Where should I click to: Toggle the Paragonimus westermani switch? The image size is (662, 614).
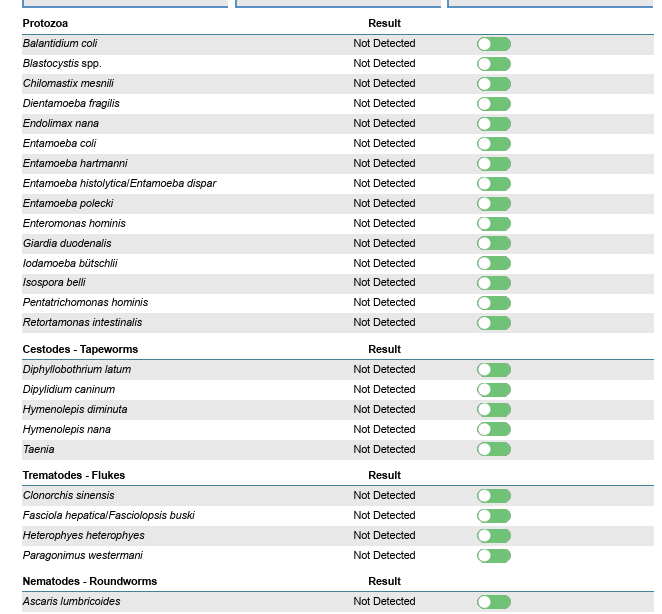(x=494, y=556)
